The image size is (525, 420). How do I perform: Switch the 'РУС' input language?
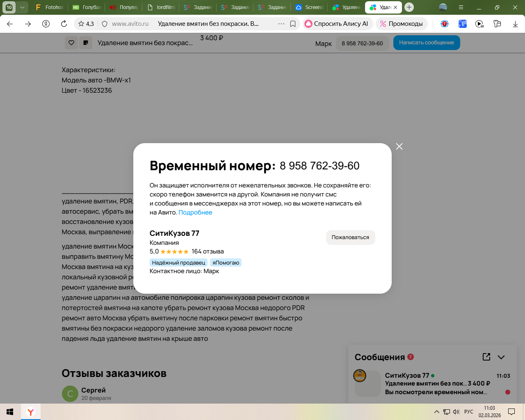click(x=469, y=412)
